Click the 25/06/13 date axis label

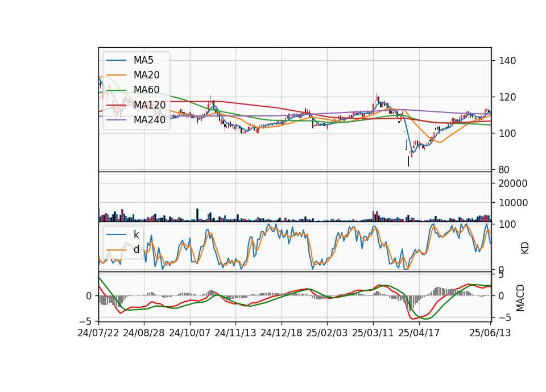(x=490, y=333)
